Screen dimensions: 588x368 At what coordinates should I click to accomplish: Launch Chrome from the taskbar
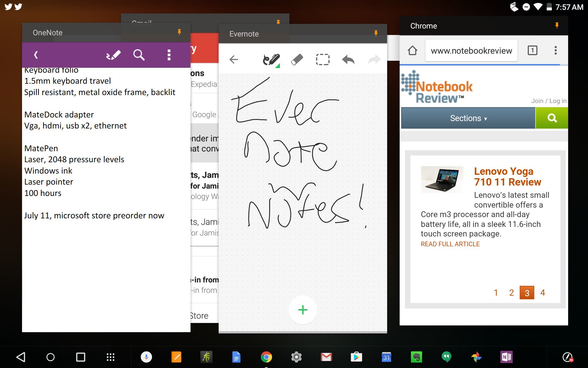coord(266,357)
